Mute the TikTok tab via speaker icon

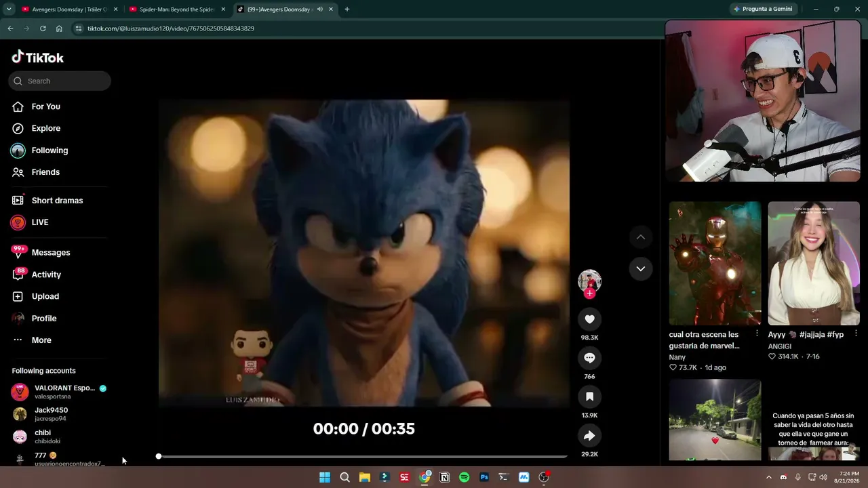tap(320, 9)
